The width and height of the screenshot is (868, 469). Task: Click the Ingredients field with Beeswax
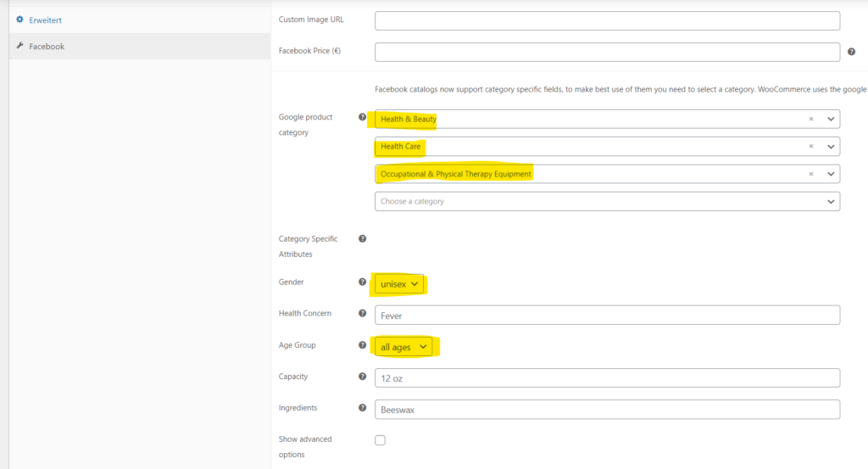(607, 410)
